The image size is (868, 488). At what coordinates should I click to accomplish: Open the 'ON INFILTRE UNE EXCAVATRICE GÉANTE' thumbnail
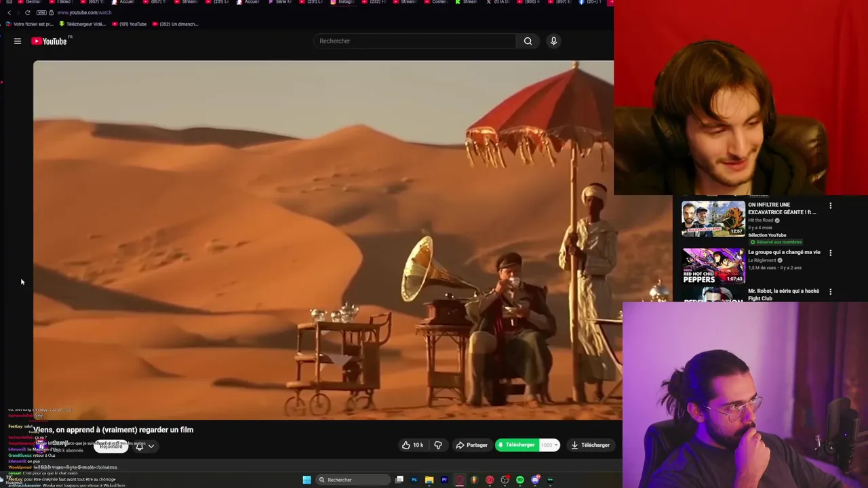(713, 218)
